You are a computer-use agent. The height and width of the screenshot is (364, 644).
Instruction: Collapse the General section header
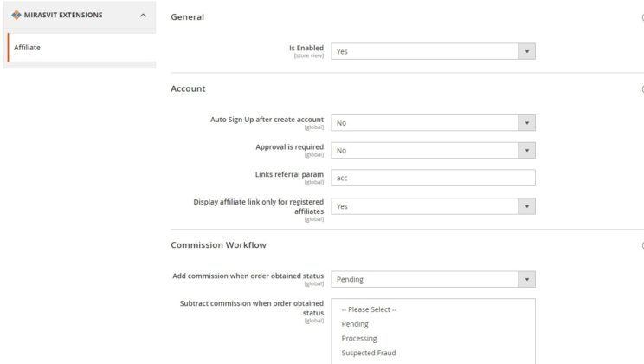[188, 16]
